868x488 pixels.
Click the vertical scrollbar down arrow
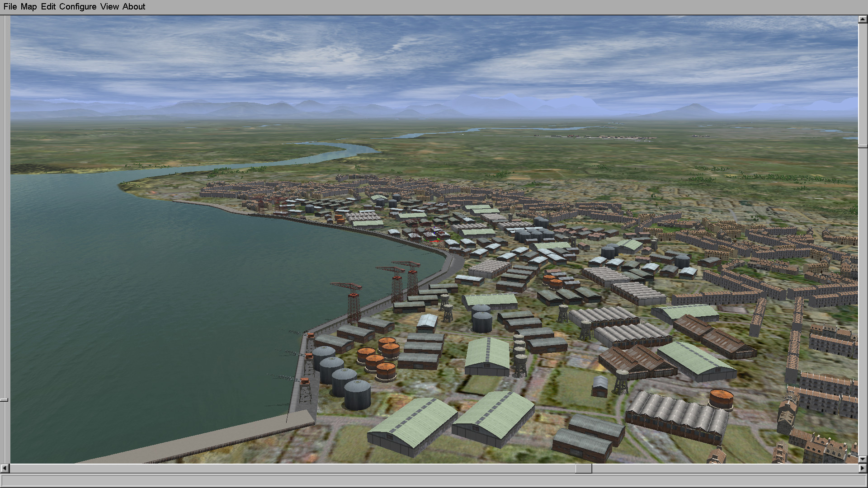863,459
